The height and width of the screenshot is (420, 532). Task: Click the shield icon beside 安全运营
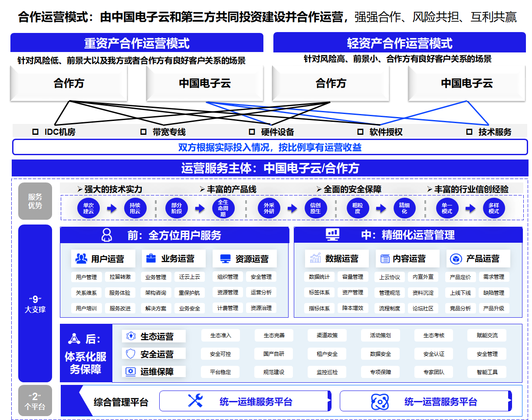tap(131, 354)
